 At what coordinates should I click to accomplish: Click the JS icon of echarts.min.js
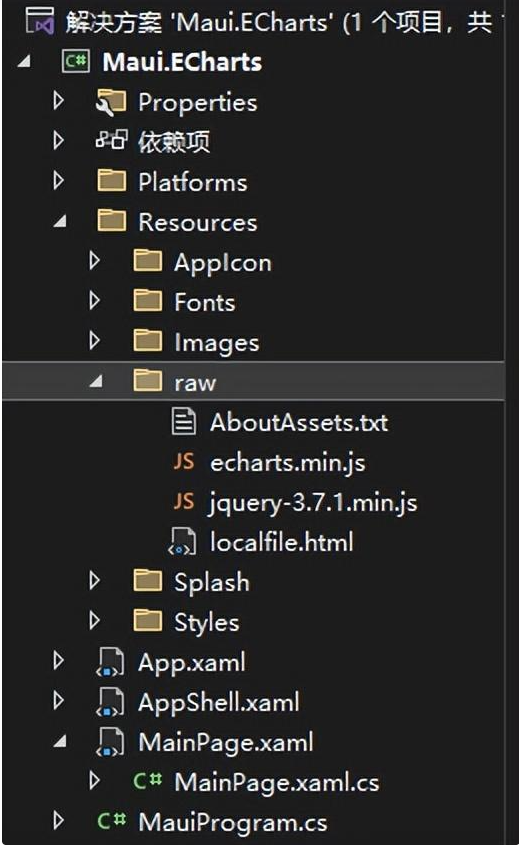183,462
